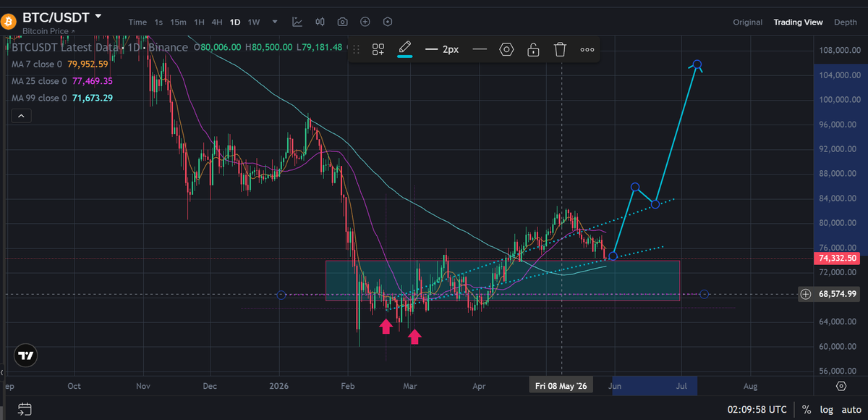
Task: Switch to 1W interval
Action: click(254, 22)
